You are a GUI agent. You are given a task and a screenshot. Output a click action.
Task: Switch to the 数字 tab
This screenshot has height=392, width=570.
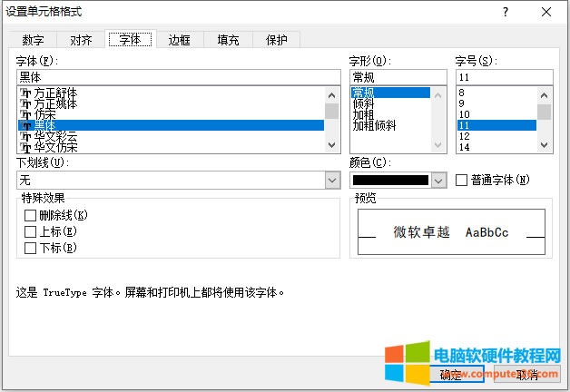(x=34, y=40)
